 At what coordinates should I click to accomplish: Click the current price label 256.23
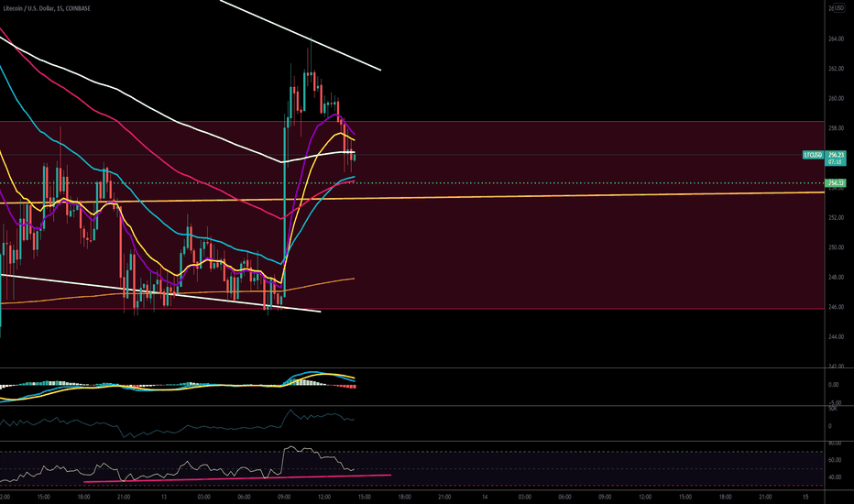pyautogui.click(x=836, y=155)
